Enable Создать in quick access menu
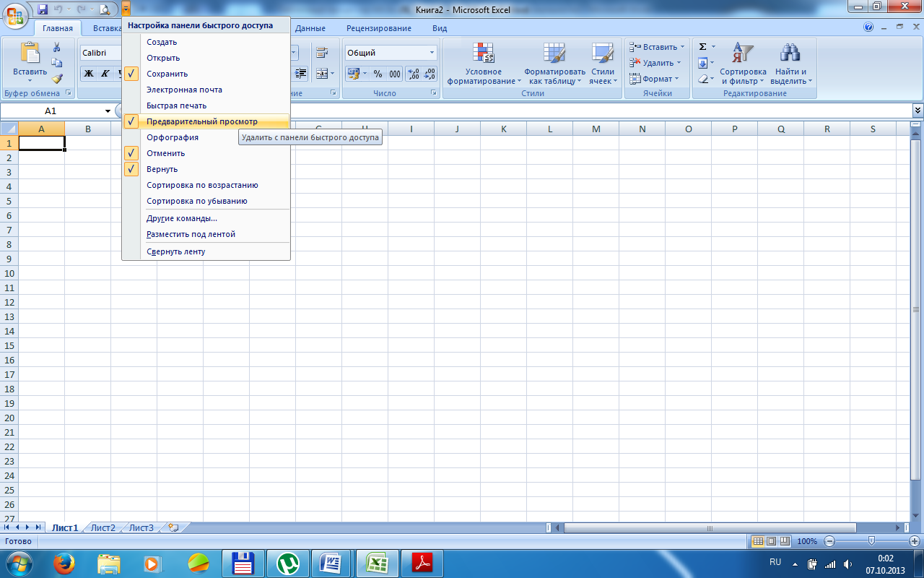 (x=206, y=42)
